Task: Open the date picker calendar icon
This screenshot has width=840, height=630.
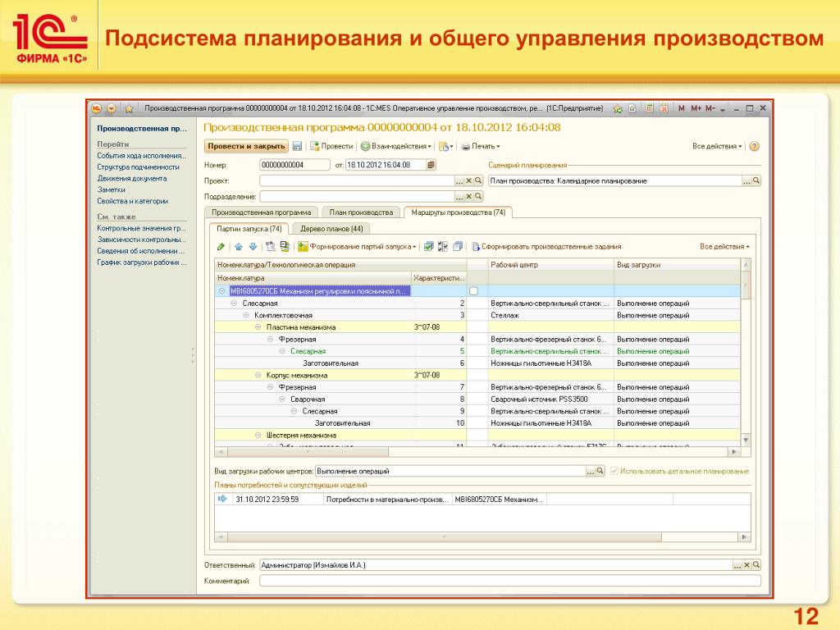Action: [x=431, y=165]
